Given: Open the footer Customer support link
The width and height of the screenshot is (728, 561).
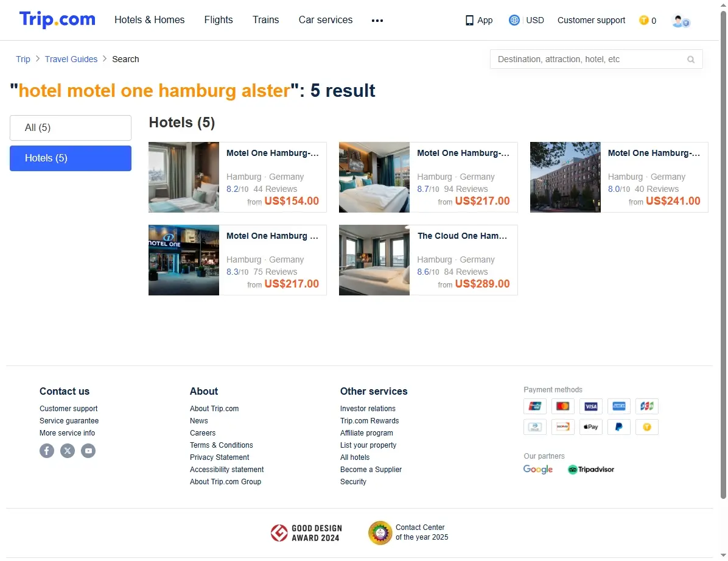Looking at the screenshot, I should coord(68,409).
